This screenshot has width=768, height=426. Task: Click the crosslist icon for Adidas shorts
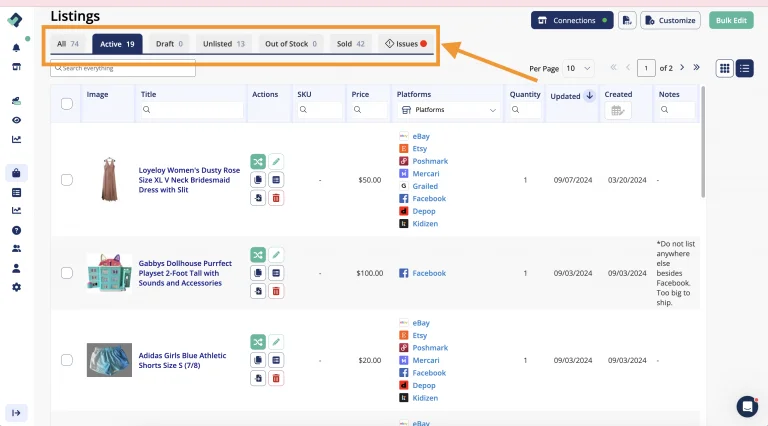coord(258,342)
